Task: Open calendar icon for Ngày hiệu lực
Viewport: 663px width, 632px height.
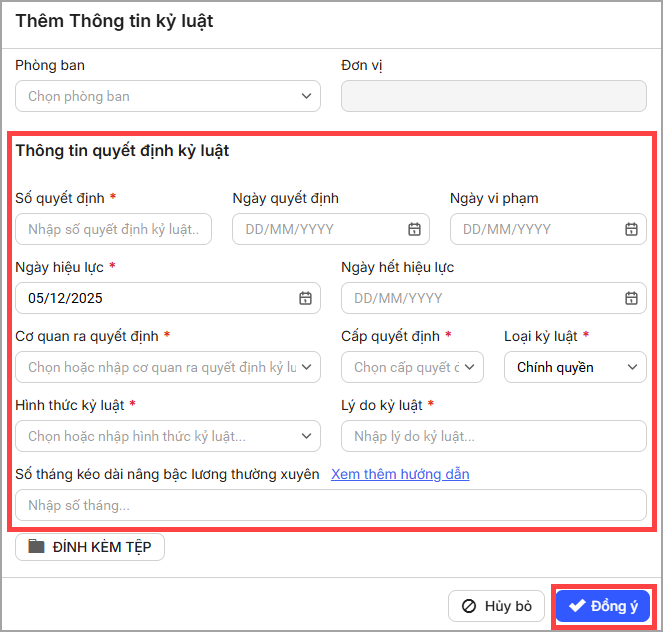Action: click(x=305, y=298)
